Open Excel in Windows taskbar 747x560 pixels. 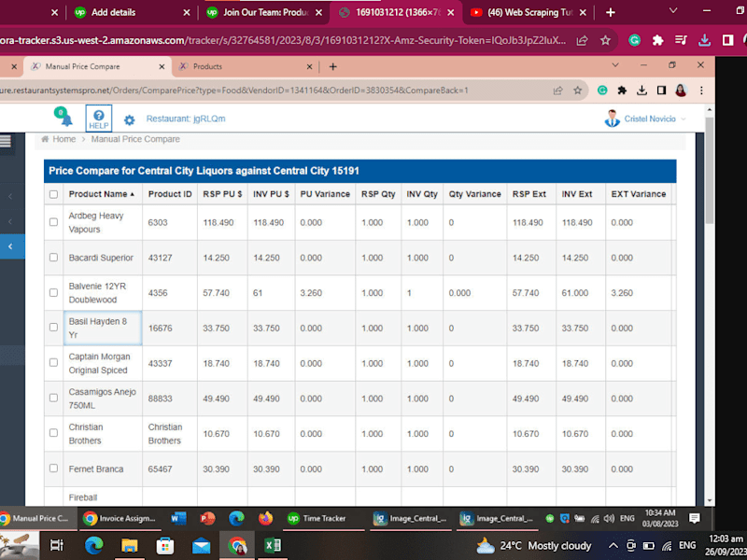(272, 545)
